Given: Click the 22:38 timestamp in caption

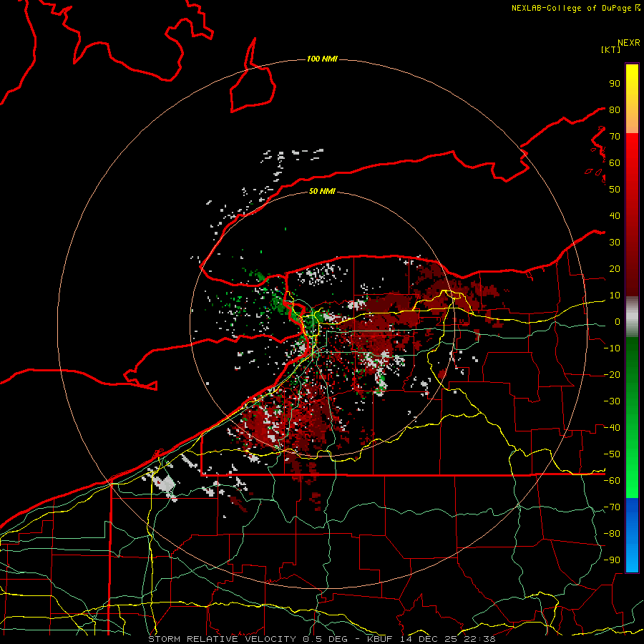Looking at the screenshot, I should coord(479,639).
